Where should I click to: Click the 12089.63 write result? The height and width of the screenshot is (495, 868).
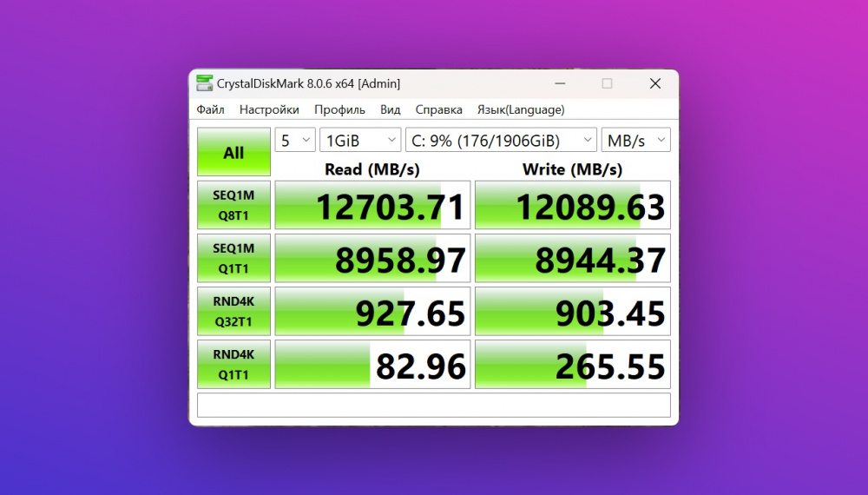click(x=572, y=205)
